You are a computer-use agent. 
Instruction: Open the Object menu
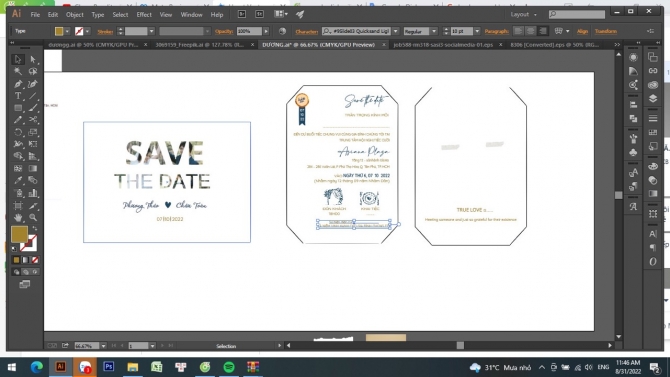(x=74, y=15)
